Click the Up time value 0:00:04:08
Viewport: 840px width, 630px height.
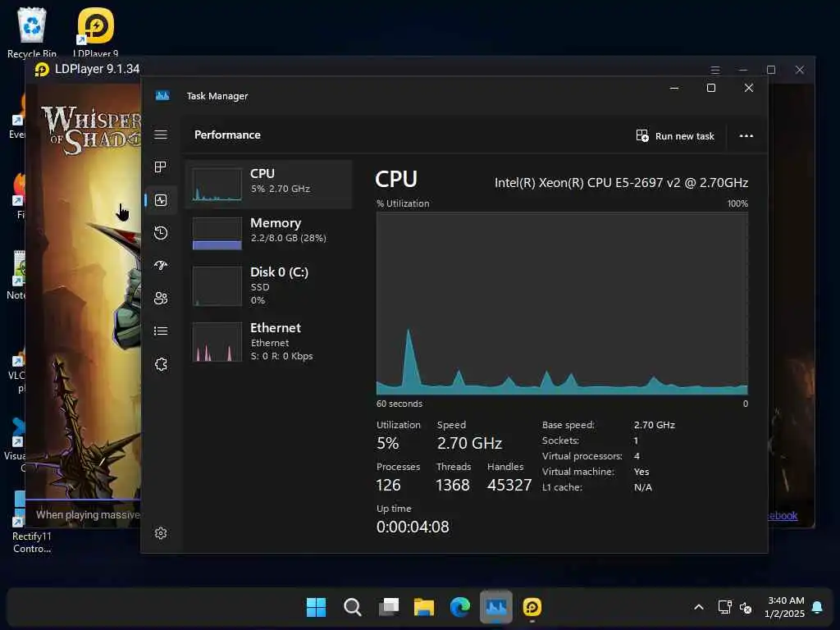pyautogui.click(x=413, y=527)
